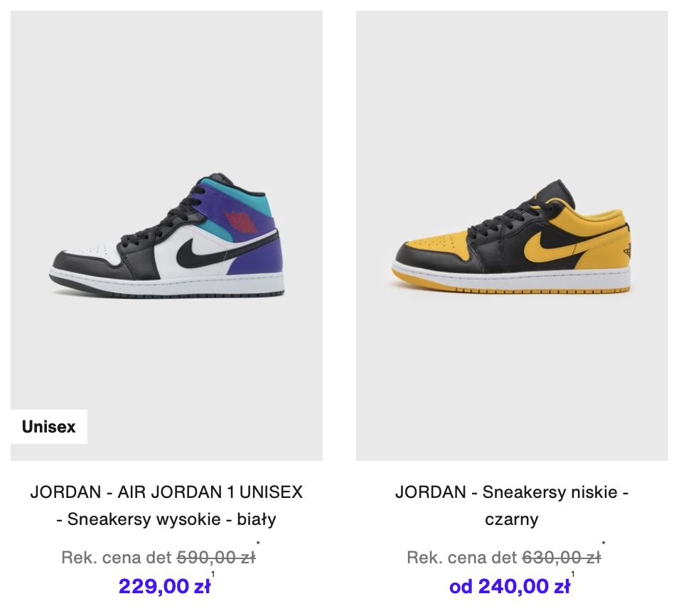This screenshot has height=616, width=681.
Task: Open the yellow black Jordan low sneaker image
Action: [512, 235]
